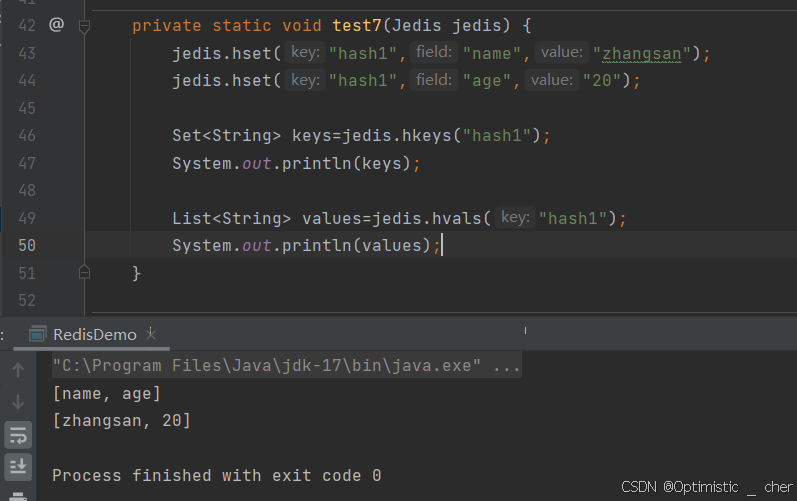Click println(keys) statement on line 47
Screen dimensions: 797x501
click(296, 164)
